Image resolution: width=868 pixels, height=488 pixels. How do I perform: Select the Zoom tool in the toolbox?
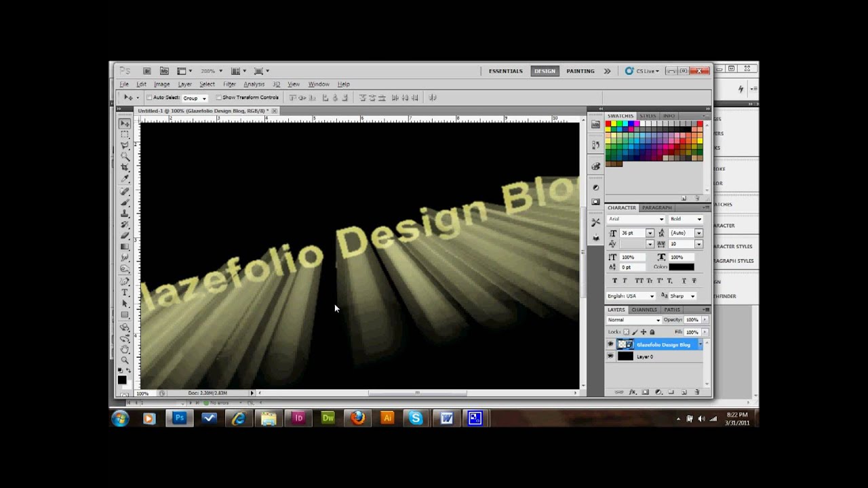(125, 361)
